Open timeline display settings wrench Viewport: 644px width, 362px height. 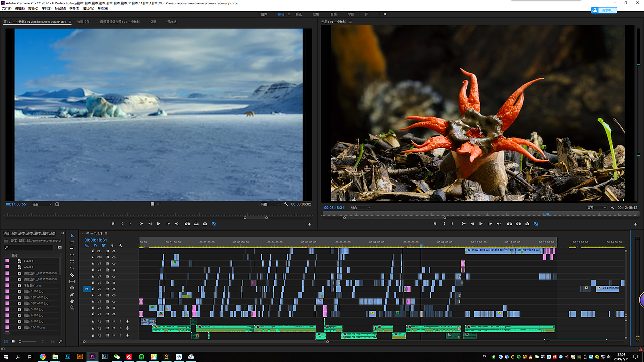[121, 246]
